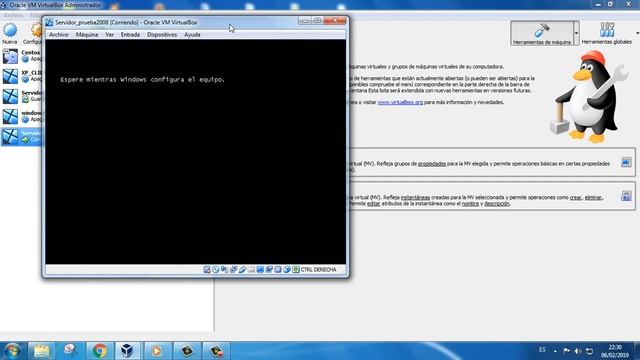Open Windows Explorer from taskbar
The image size is (640, 360).
click(41, 351)
